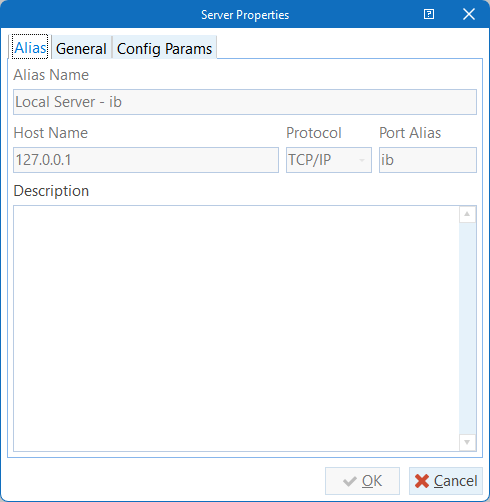The width and height of the screenshot is (490, 502).
Task: Focus the Host Name field showing 127.0.0.1
Action: click(146, 160)
